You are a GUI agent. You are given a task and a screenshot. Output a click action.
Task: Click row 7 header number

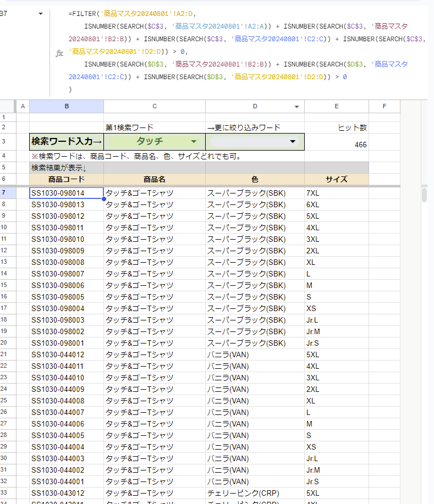(5, 193)
